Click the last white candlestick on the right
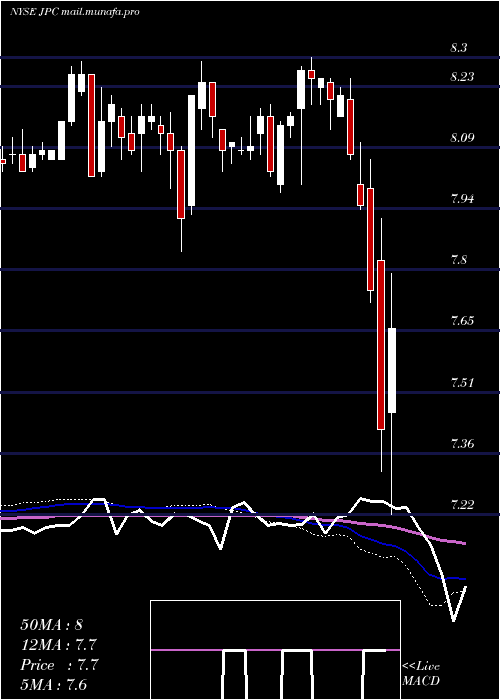The width and height of the screenshot is (500, 700). click(392, 371)
